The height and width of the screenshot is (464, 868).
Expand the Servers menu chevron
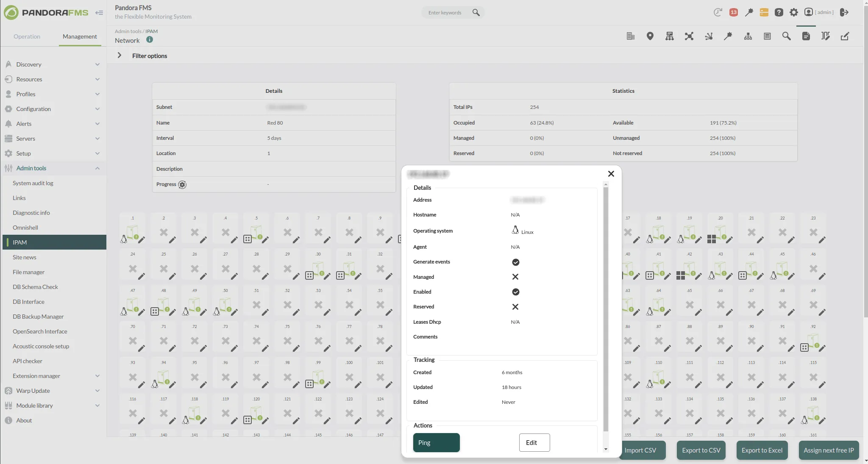pyautogui.click(x=97, y=139)
